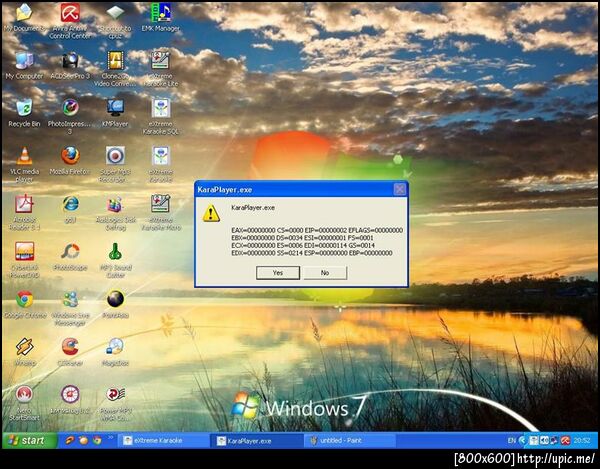Image resolution: width=600 pixels, height=469 pixels.
Task: Click No in the KaraPlayer.exe dialog
Action: coord(325,273)
